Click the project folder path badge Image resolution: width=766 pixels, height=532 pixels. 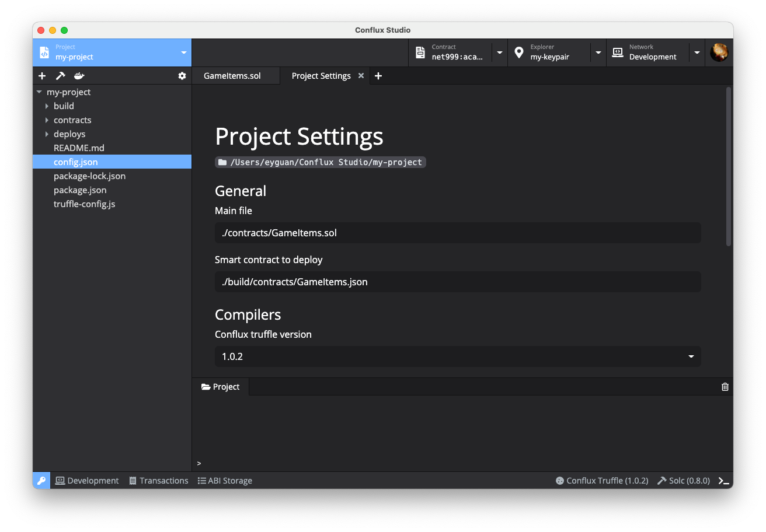(321, 162)
